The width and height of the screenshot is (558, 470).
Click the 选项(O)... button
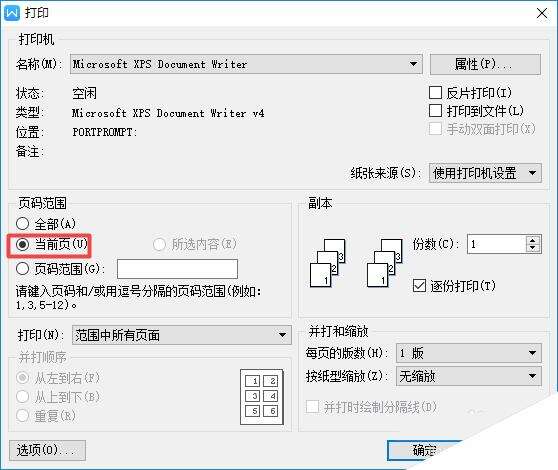click(x=47, y=450)
